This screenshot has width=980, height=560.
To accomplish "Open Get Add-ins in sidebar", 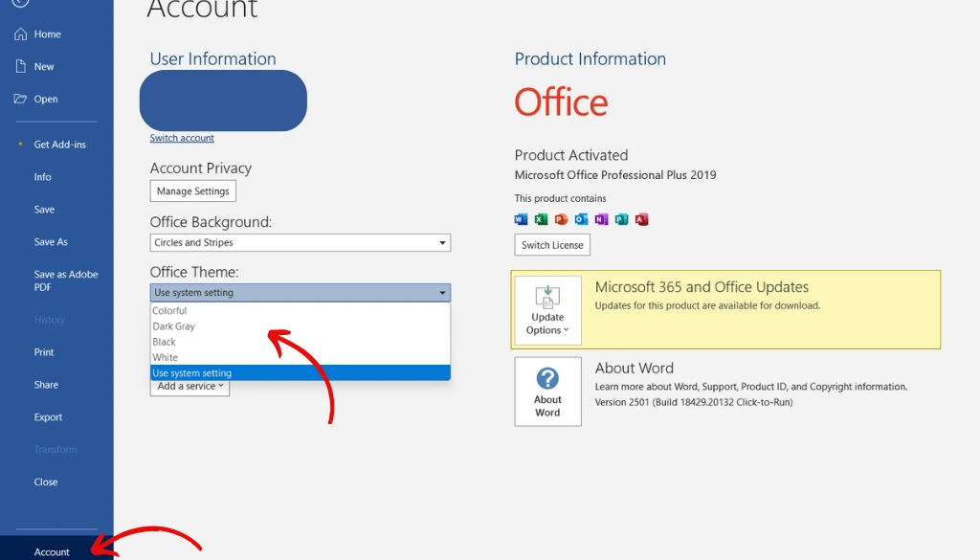I will pyautogui.click(x=60, y=145).
